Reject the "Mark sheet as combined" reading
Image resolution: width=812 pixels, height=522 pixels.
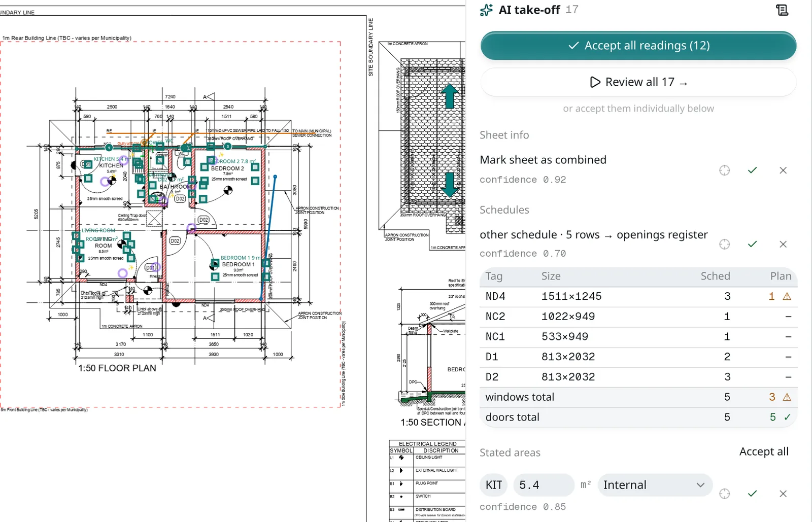coord(783,170)
